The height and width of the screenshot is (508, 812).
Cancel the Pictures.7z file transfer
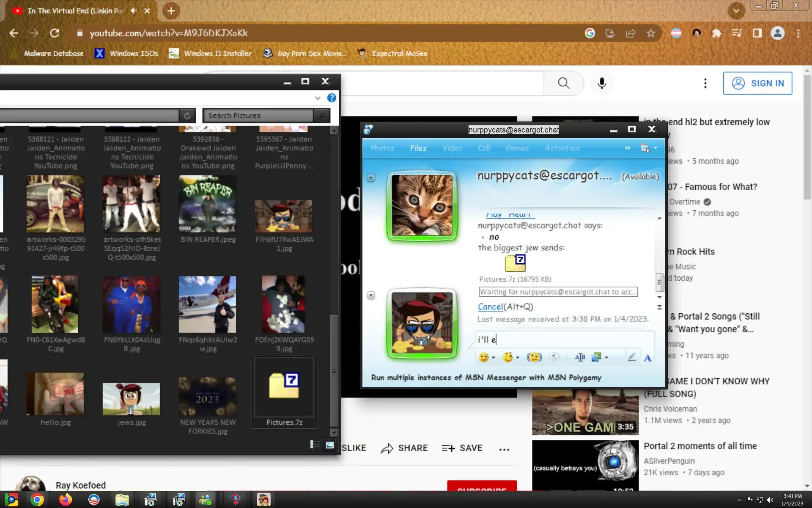(x=490, y=306)
